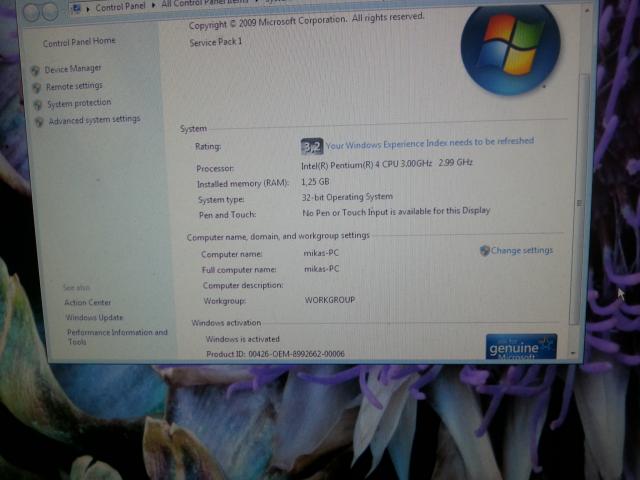
Task: Click the Remote settings shield icon
Action: (x=37, y=88)
